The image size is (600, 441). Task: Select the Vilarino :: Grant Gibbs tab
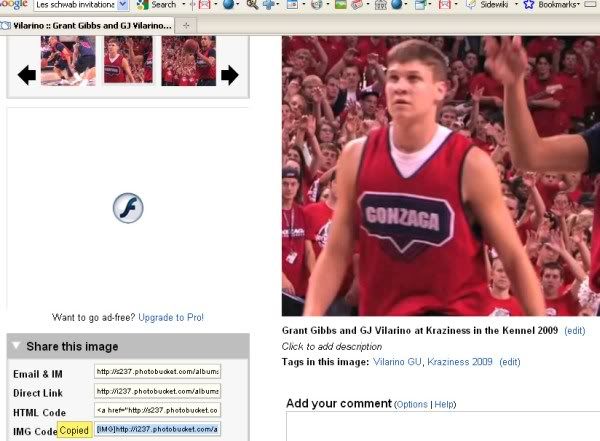coord(87,26)
